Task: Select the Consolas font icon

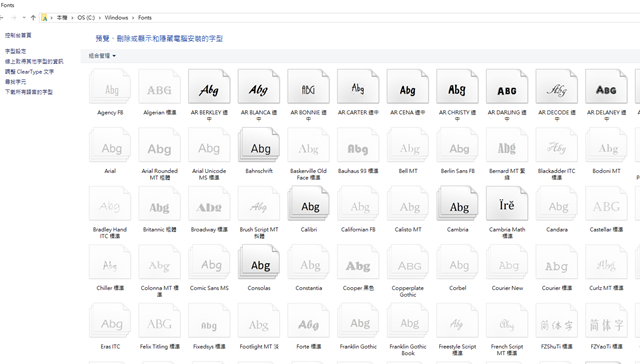Action: click(x=259, y=262)
